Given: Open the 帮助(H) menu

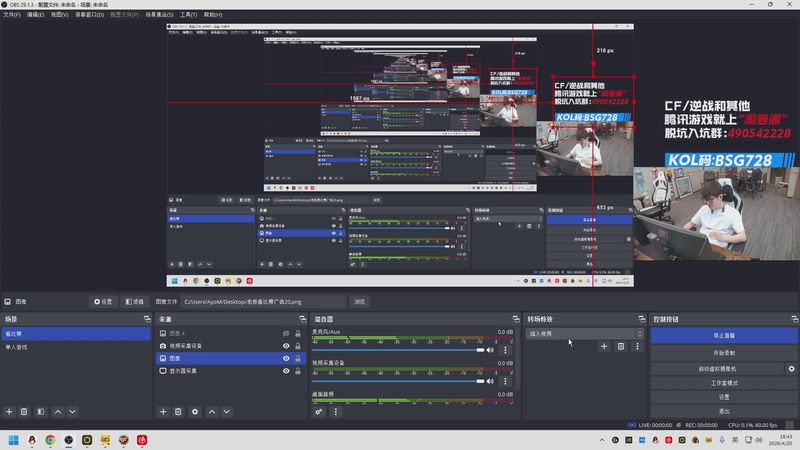Looking at the screenshot, I should point(213,15).
